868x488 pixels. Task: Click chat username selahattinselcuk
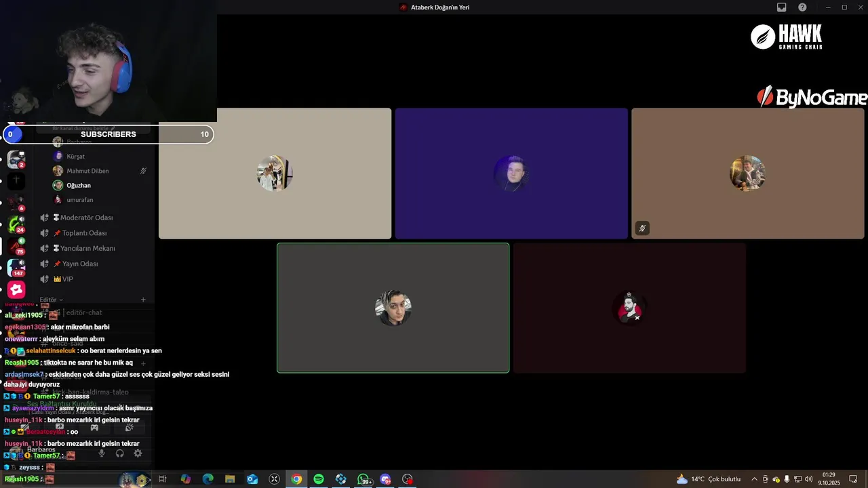[x=51, y=350]
